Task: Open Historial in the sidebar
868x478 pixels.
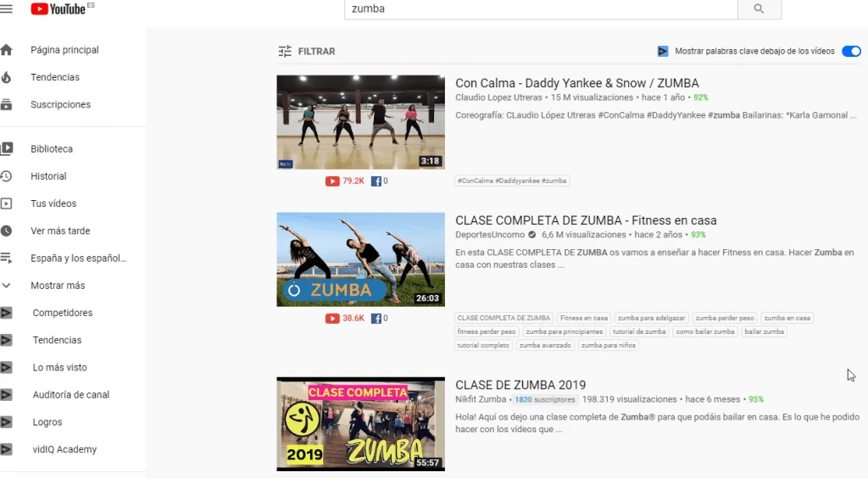Action: [48, 176]
